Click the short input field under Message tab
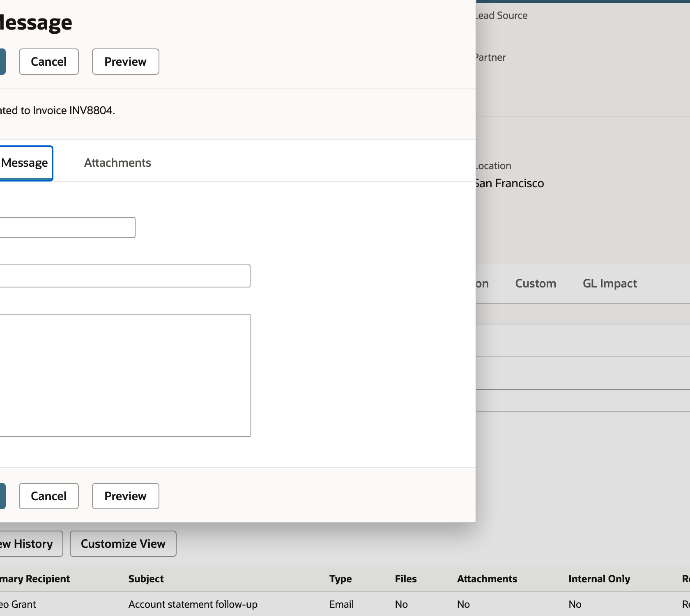Screen dimensions: 690x616 coord(67,228)
